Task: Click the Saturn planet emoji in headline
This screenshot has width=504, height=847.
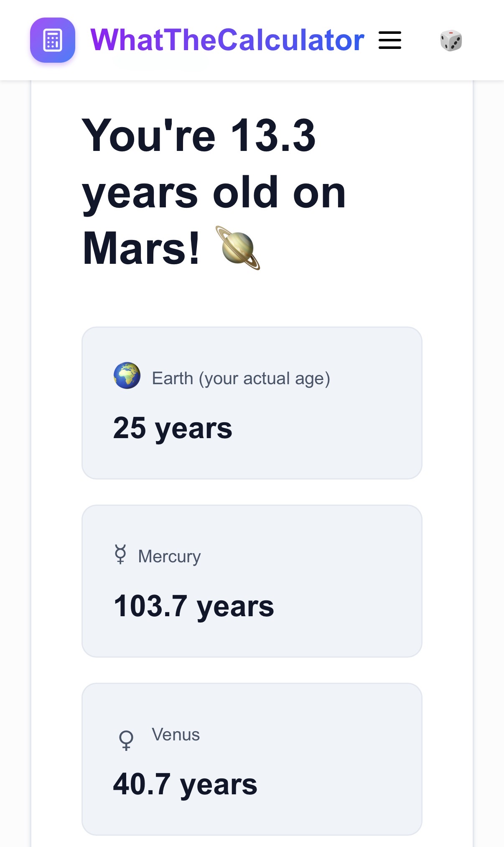Action: [238, 248]
